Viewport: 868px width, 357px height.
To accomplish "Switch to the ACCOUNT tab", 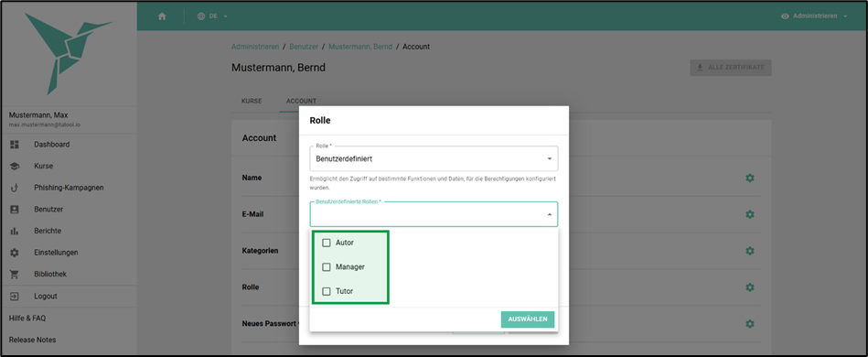I will point(301,102).
